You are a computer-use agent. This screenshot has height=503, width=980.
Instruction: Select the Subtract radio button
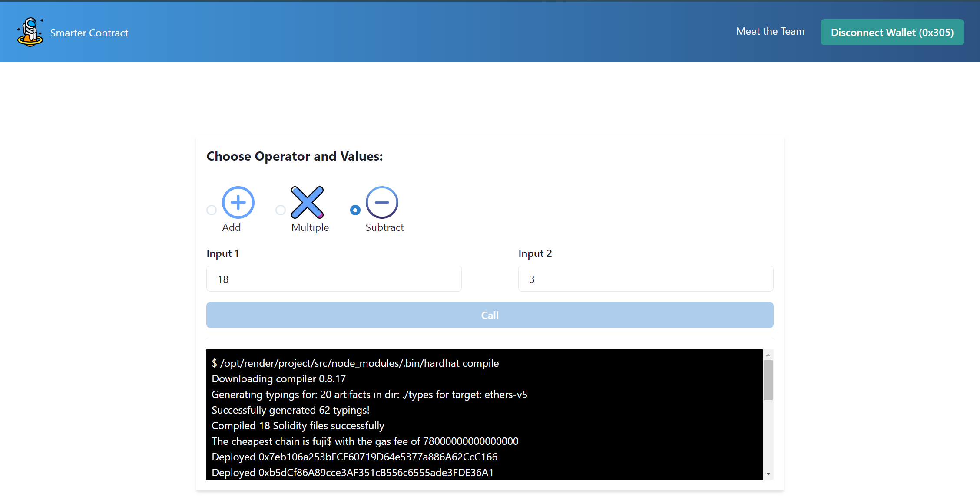point(355,210)
